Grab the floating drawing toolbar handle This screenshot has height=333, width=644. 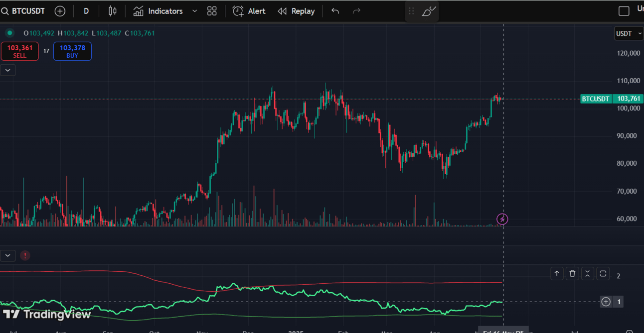tap(411, 11)
